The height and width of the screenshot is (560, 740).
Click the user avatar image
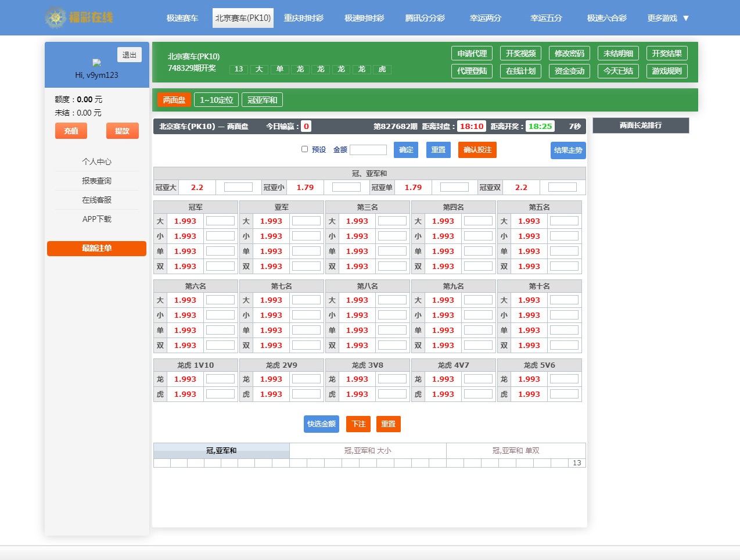[96, 63]
